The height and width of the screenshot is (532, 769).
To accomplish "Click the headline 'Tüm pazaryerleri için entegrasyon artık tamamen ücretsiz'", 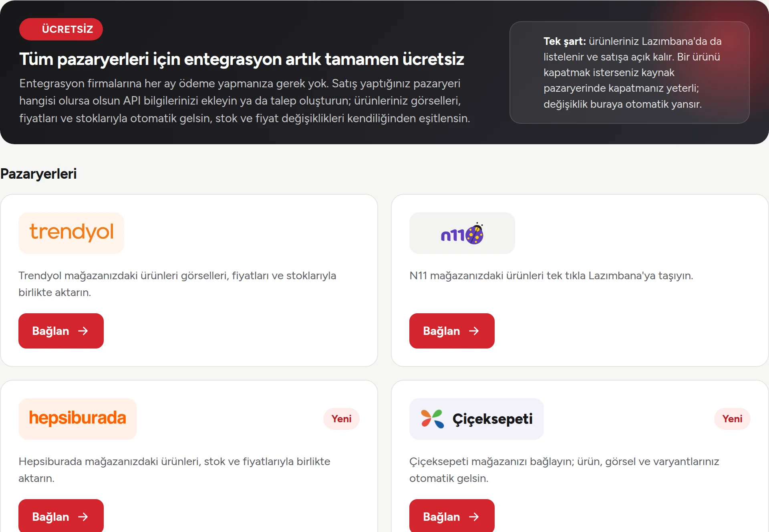I will 242,59.
